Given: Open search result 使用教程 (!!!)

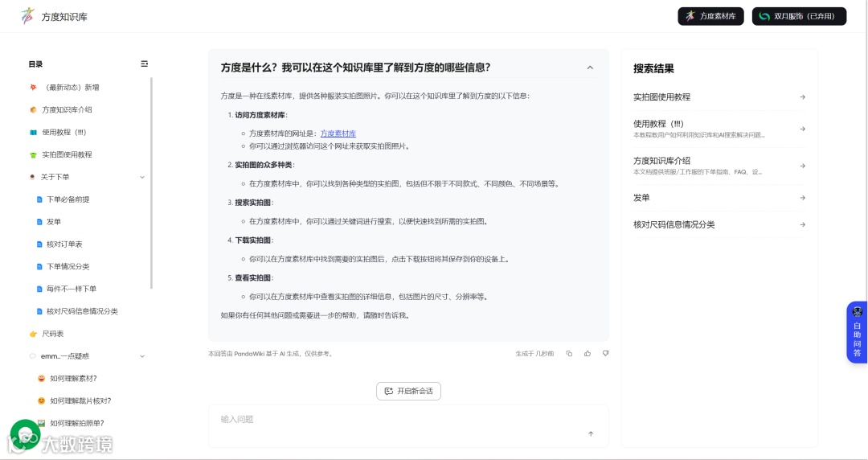Looking at the screenshot, I should [719, 129].
